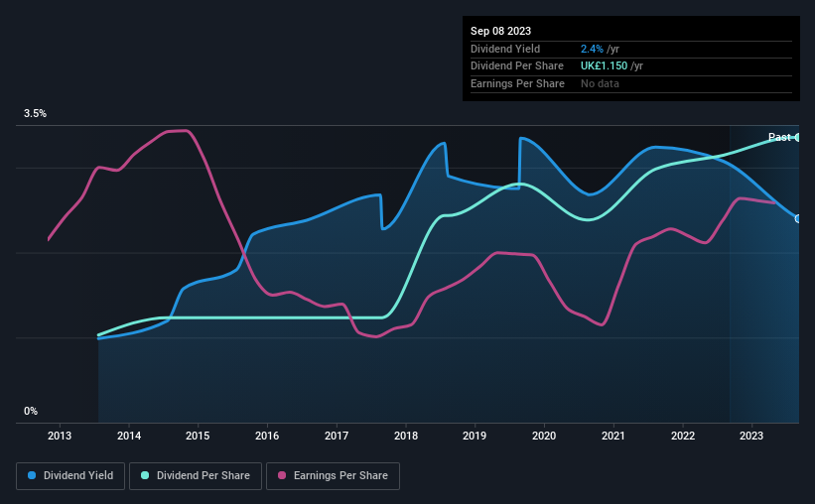Click the No data earnings value in tooltip
The image size is (815, 504).
click(x=600, y=83)
